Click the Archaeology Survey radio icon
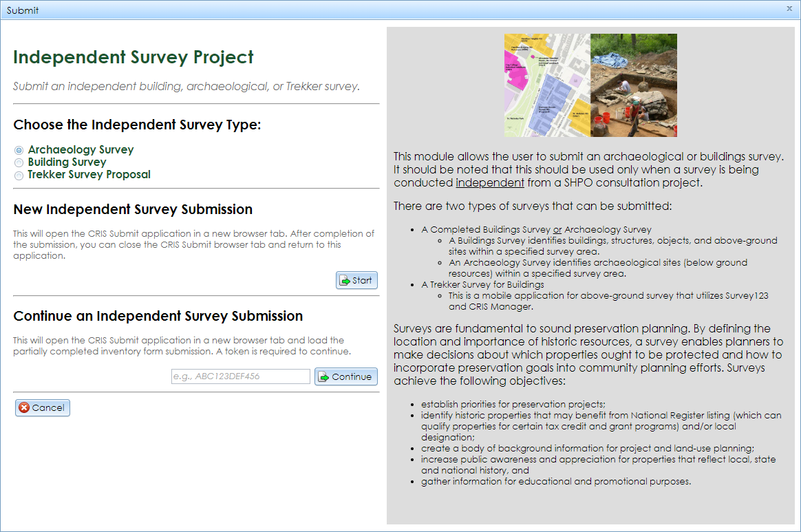 point(19,150)
